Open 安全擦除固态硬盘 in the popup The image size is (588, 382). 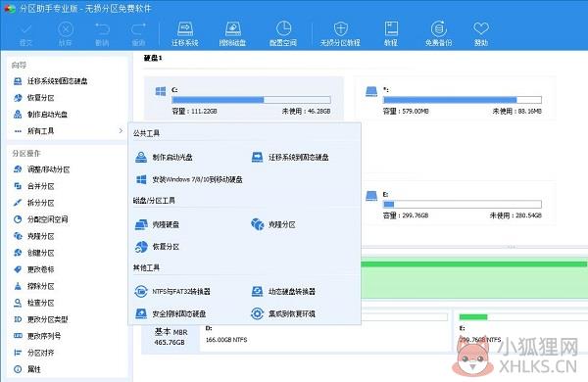click(x=171, y=313)
